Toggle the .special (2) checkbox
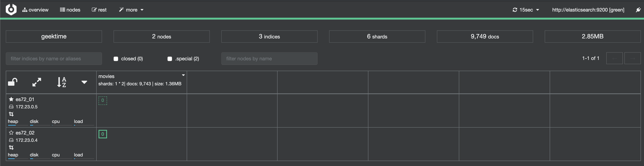 (x=170, y=59)
